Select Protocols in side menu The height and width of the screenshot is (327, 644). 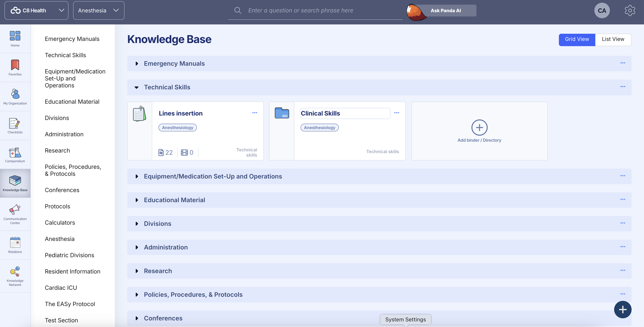[x=57, y=206]
